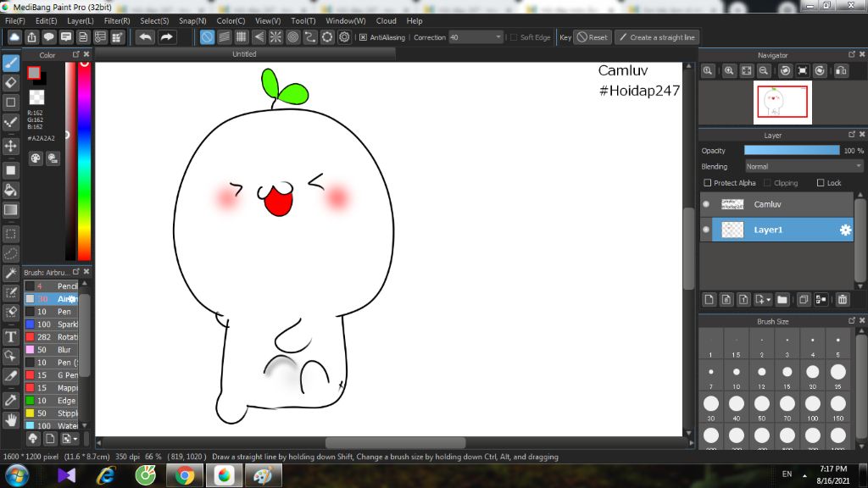Rotate canvas left in Navigator
868x488 pixels.
tap(785, 71)
